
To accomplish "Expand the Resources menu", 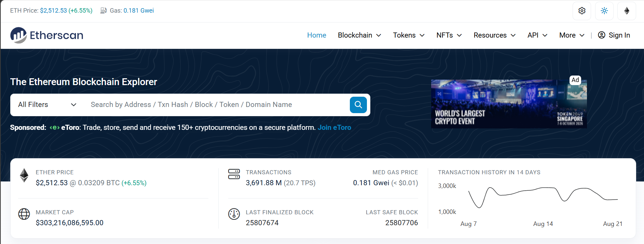I will (x=494, y=35).
